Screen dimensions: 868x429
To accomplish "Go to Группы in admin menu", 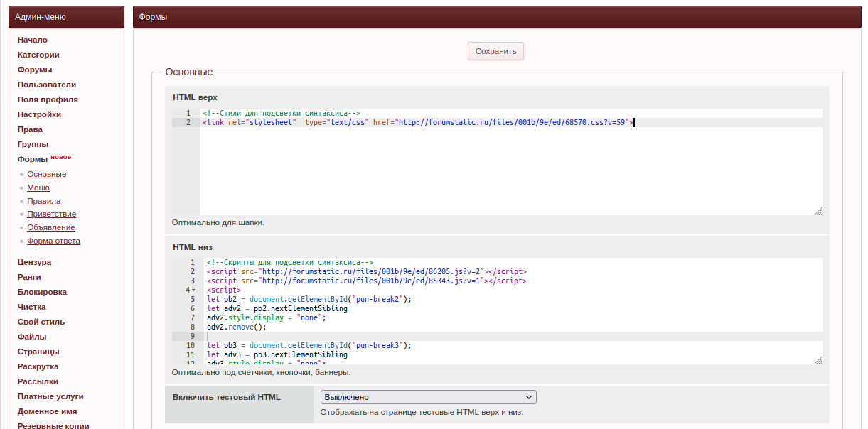I will coord(33,144).
